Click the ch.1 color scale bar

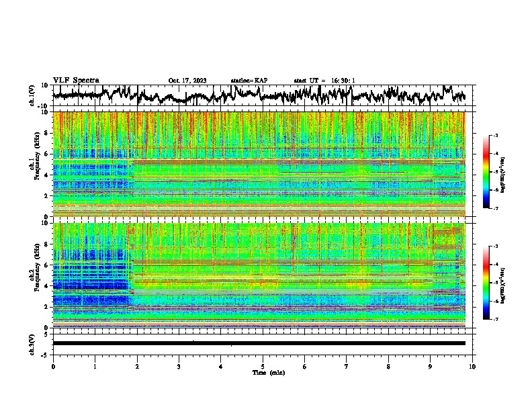(486, 172)
